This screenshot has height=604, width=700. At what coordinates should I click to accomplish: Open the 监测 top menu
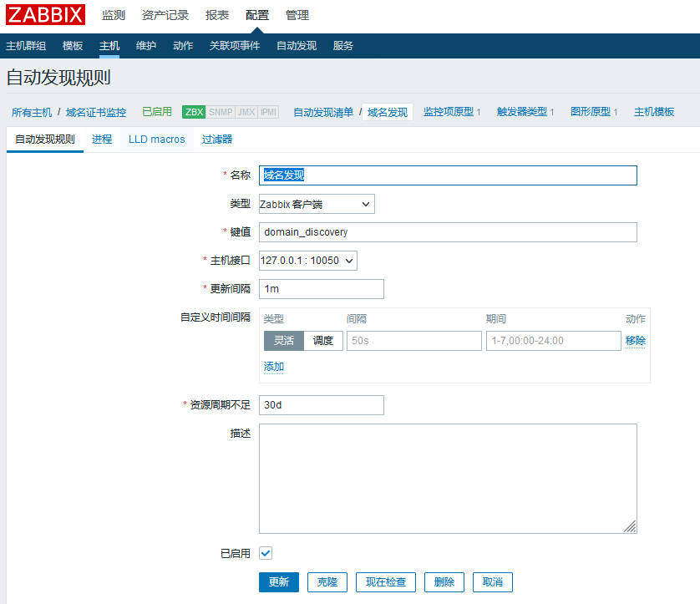click(114, 15)
